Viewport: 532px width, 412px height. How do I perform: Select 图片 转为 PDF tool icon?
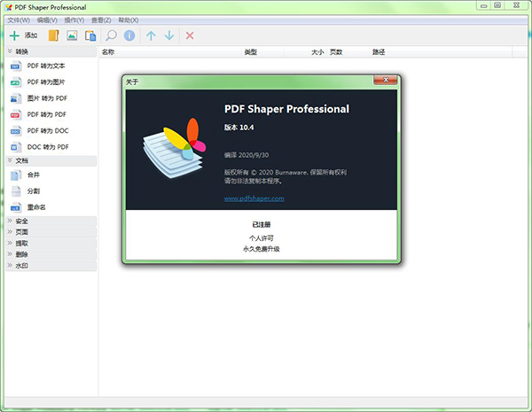pos(16,98)
